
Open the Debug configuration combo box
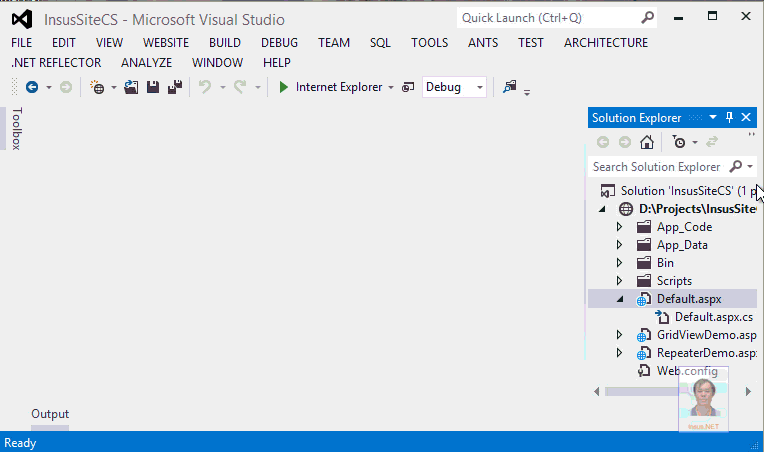coord(454,87)
